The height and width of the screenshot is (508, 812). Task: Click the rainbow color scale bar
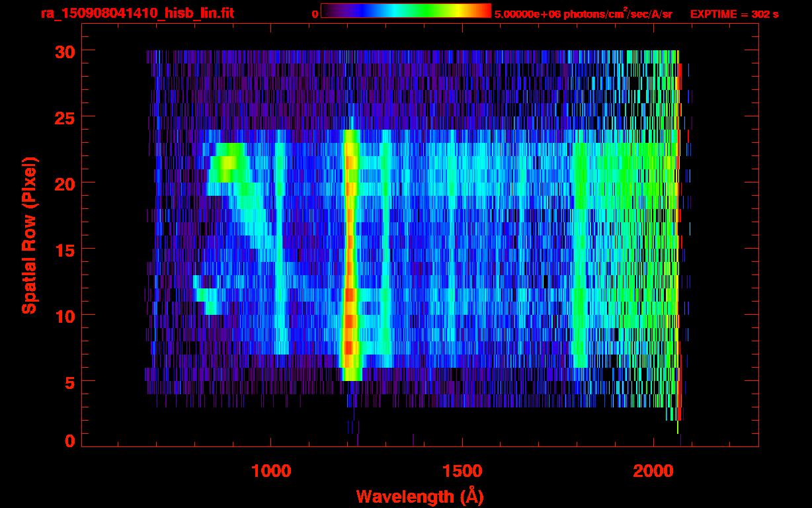406,11
